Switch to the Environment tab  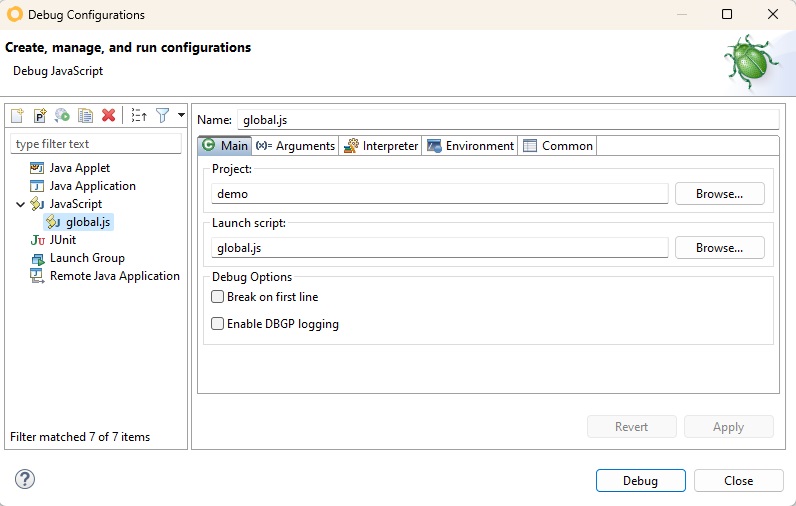click(x=470, y=146)
